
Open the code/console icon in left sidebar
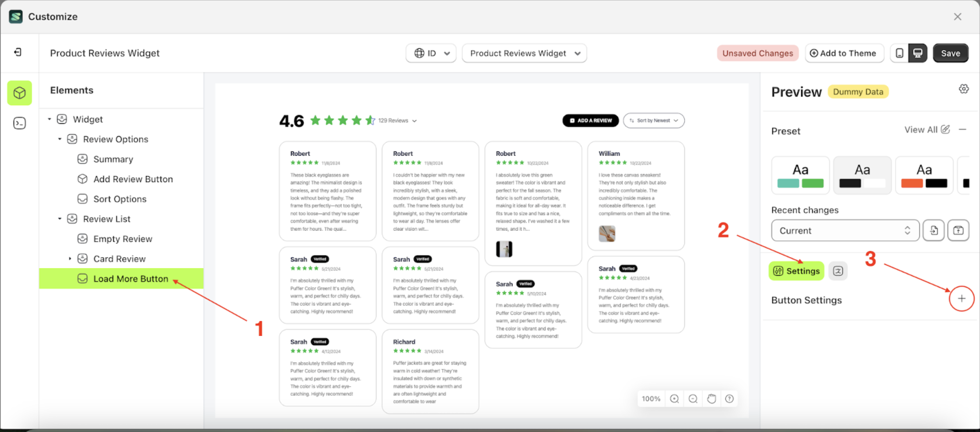coord(19,123)
